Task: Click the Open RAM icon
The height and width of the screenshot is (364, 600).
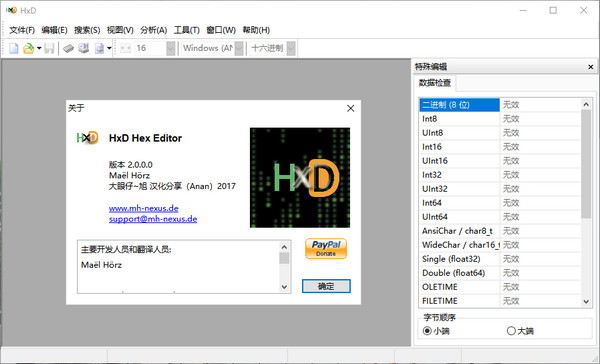Action: (68, 48)
